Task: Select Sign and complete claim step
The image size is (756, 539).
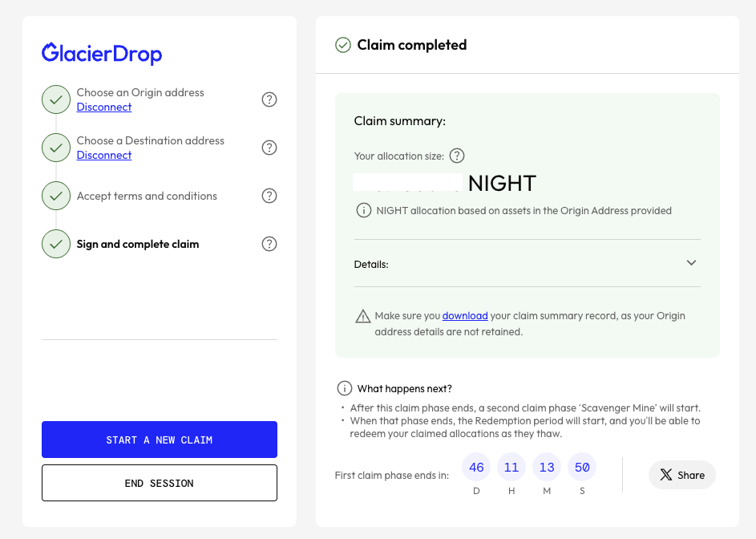Action: click(x=138, y=244)
